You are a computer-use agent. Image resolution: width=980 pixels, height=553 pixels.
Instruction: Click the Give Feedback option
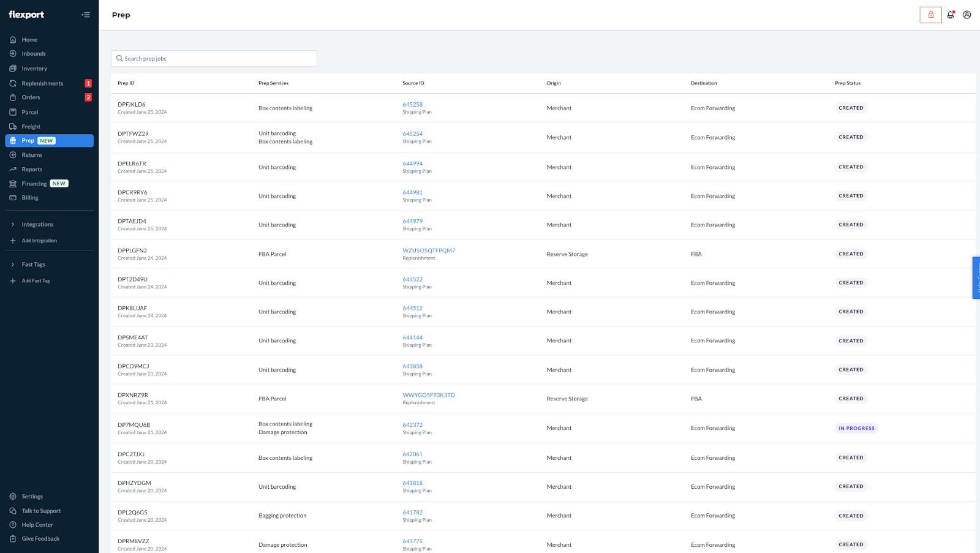point(40,538)
